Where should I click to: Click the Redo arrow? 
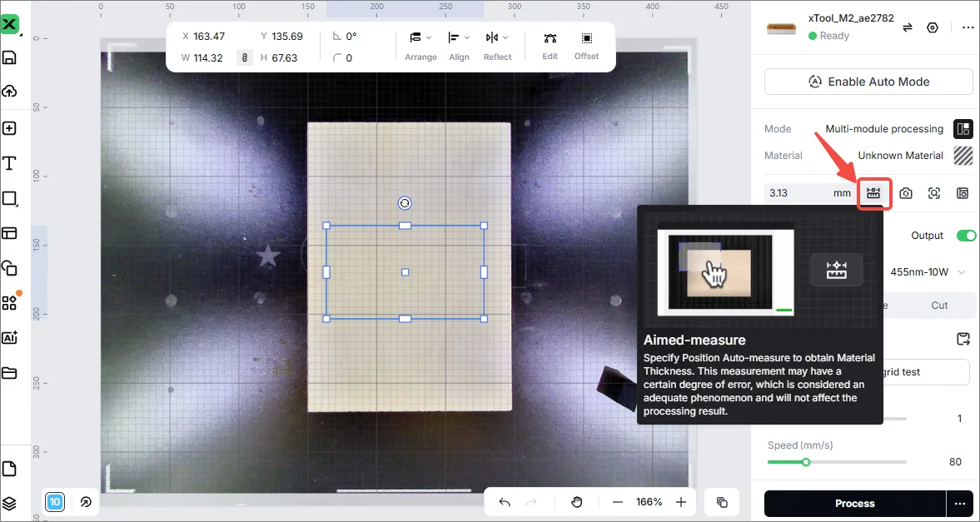(x=532, y=502)
